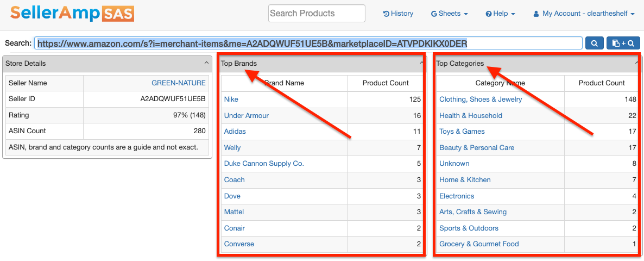644x261 pixels.
Task: Open the Electronics category
Action: (x=457, y=196)
